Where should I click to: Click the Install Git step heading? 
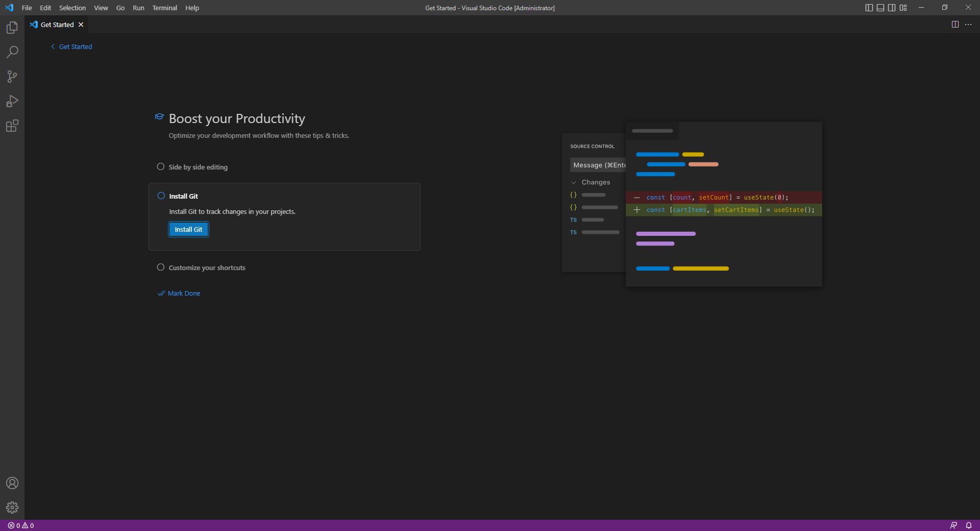pos(184,197)
